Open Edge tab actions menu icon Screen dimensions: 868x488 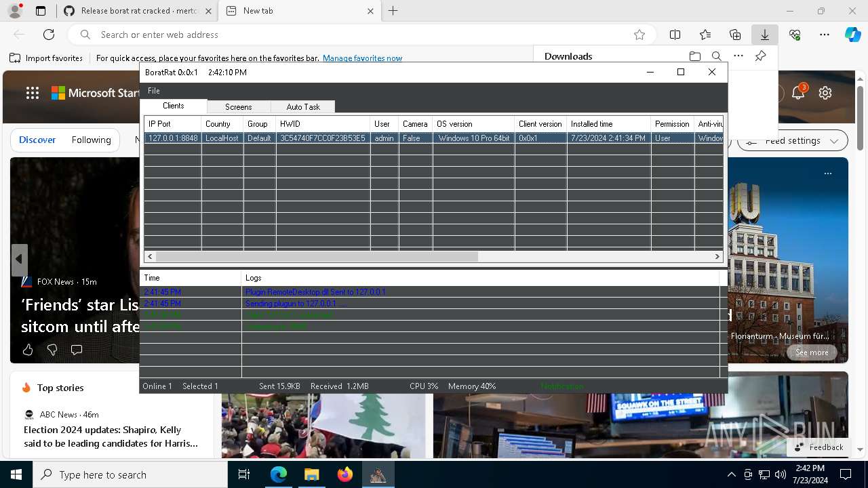[41, 11]
